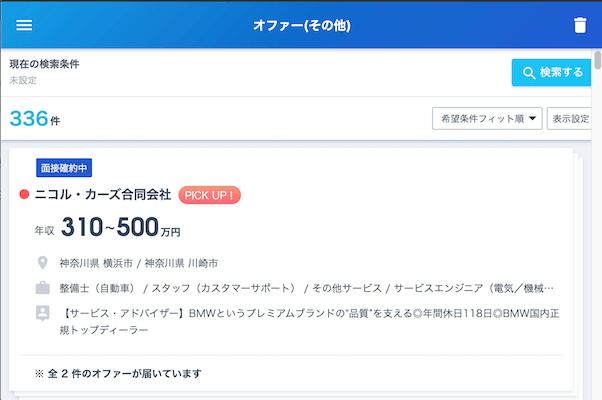Image resolution: width=602 pixels, height=400 pixels.
Task: Click the person card description icon
Action: point(43,313)
